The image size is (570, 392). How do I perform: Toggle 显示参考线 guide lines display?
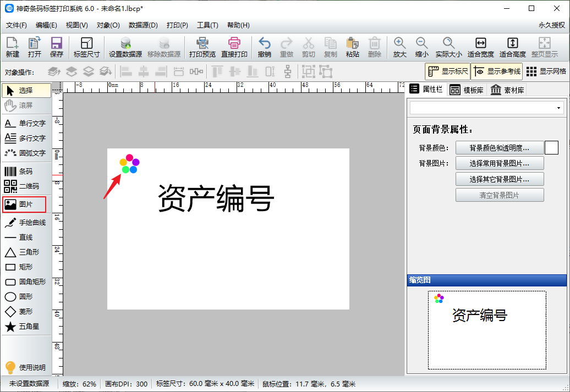497,71
